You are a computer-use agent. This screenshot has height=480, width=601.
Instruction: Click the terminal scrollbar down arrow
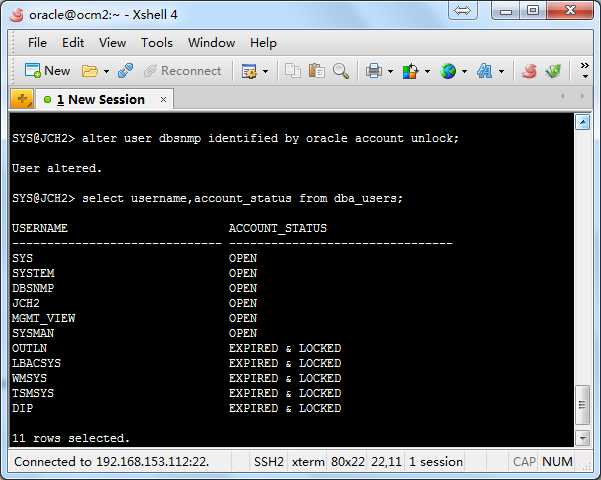point(583,437)
